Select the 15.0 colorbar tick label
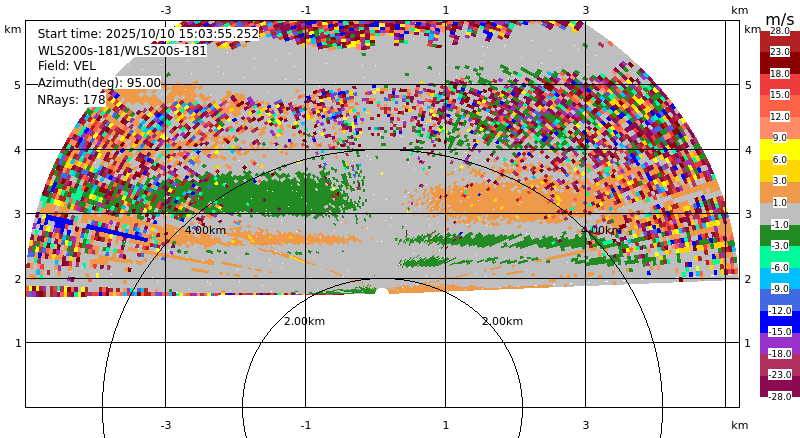Viewport: 800px width, 438px height. tap(780, 94)
